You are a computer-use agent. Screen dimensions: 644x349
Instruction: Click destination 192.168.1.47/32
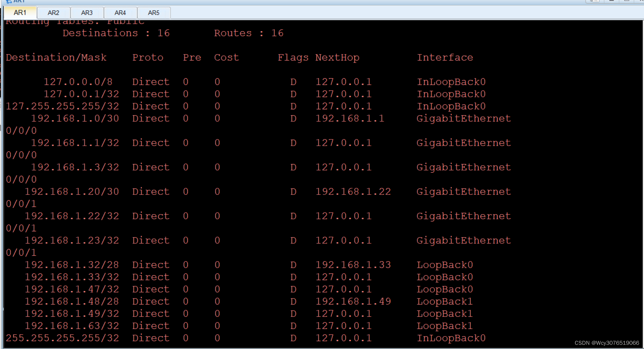coord(72,289)
